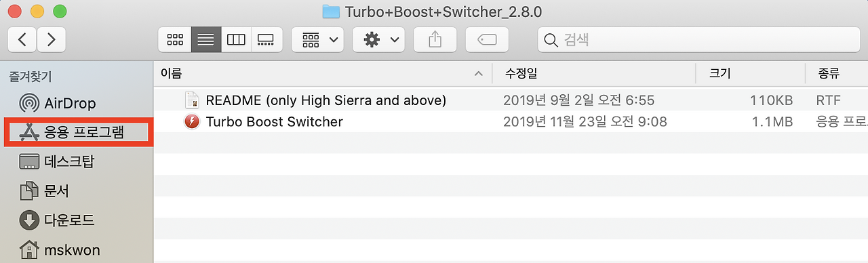Open the gear action menu

pyautogui.click(x=378, y=39)
